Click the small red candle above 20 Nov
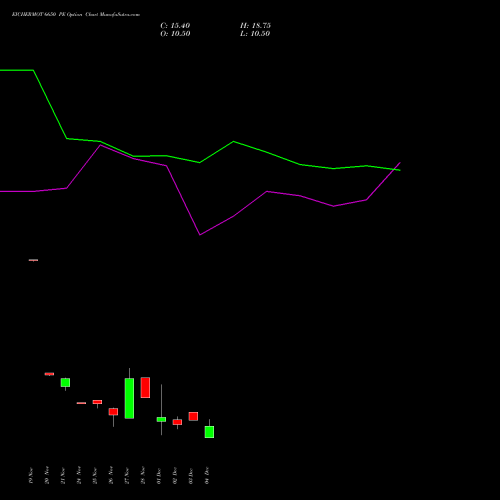The width and height of the screenshot is (500, 500). coord(49,374)
